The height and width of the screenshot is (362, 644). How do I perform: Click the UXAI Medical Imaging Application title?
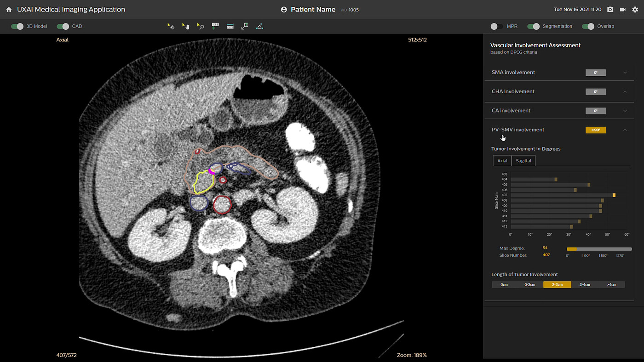(71, 10)
